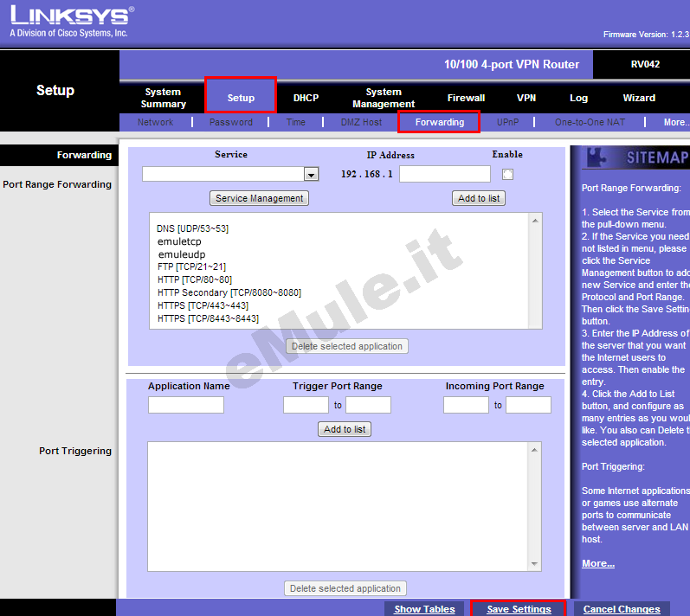This screenshot has width=690, height=616.
Task: Open the More... link in Sitemap help
Action: click(x=598, y=564)
